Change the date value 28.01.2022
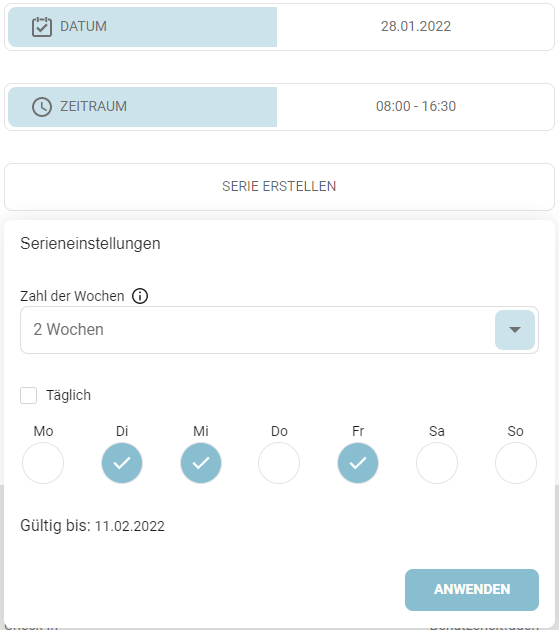 coord(416,27)
